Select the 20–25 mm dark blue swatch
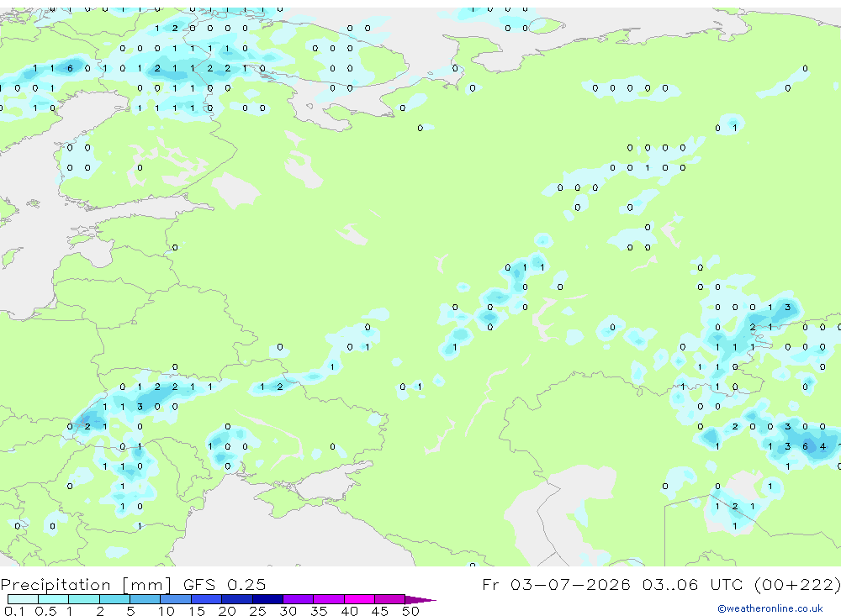This screenshot has width=841, height=616. pyautogui.click(x=236, y=599)
